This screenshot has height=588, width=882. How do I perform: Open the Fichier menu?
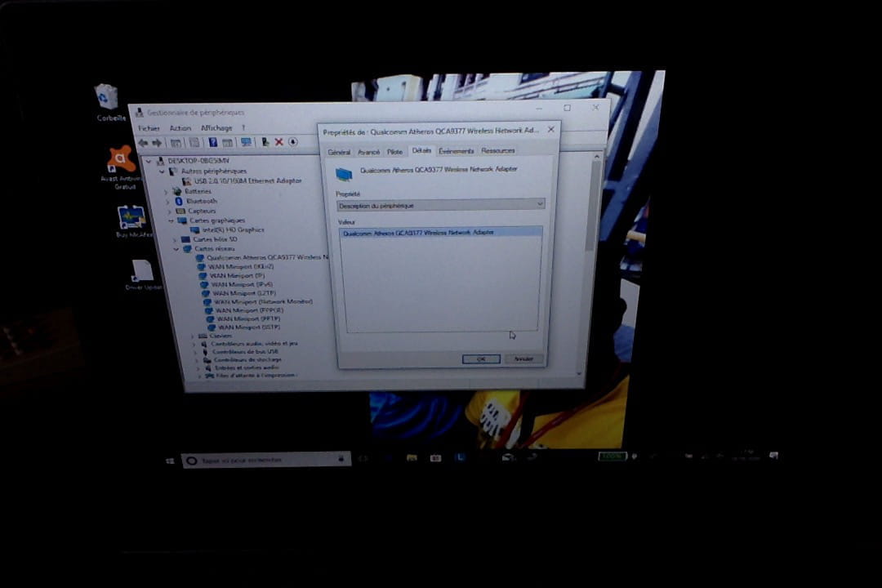(149, 129)
